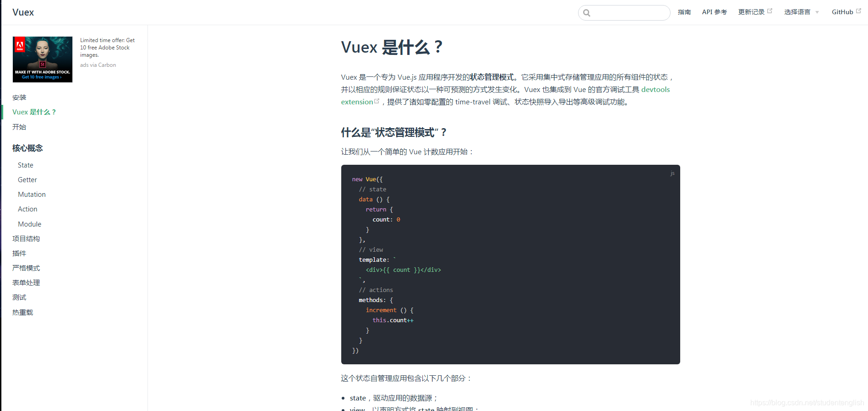Click the 'new Vue({' code line
Screen dimensions: 868x411
367,179
